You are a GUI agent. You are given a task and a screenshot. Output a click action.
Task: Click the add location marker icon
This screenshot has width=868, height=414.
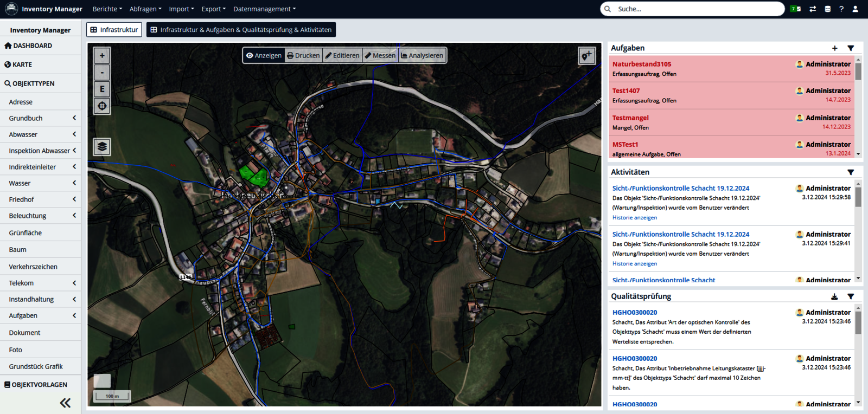point(587,56)
